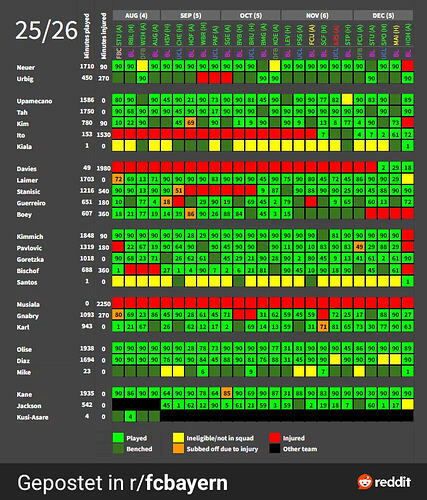The height and width of the screenshot is (500, 427).
Task: Select the orange Subbed off due to injury swatch
Action: click(178, 449)
